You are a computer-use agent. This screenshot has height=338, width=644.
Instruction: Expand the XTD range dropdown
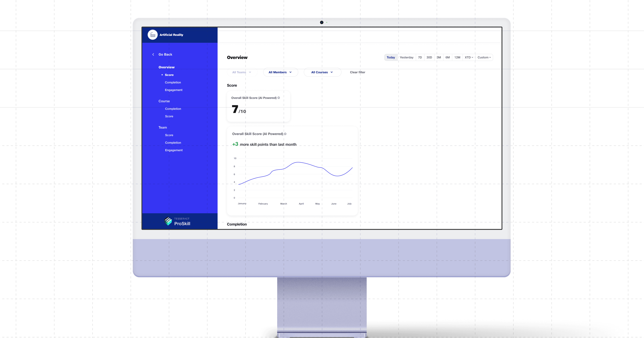pos(469,58)
